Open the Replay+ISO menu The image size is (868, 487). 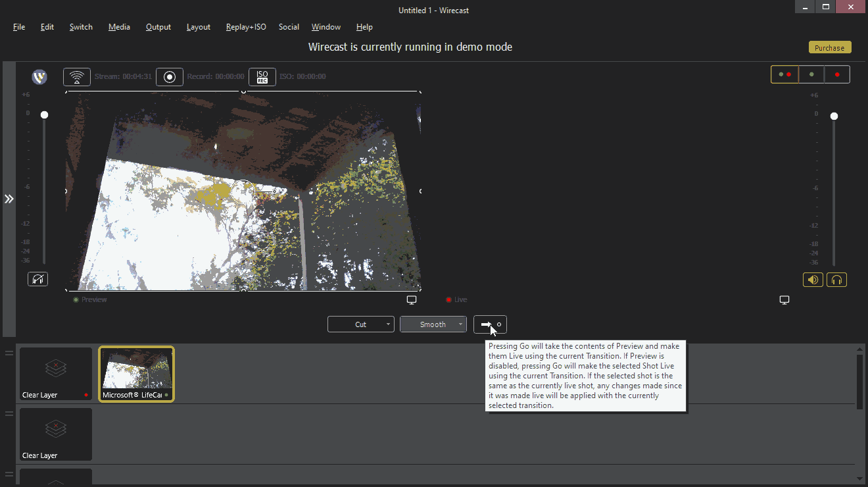coord(246,27)
